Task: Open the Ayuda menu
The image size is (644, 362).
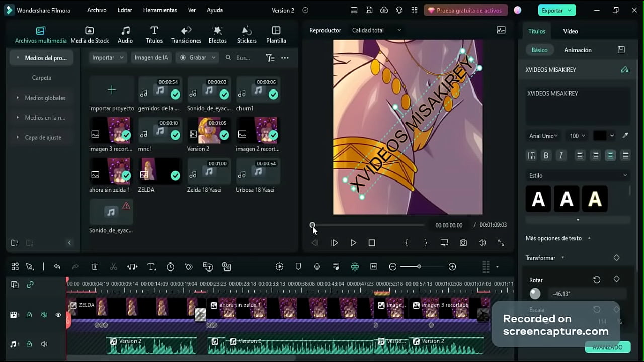Action: coord(215,10)
